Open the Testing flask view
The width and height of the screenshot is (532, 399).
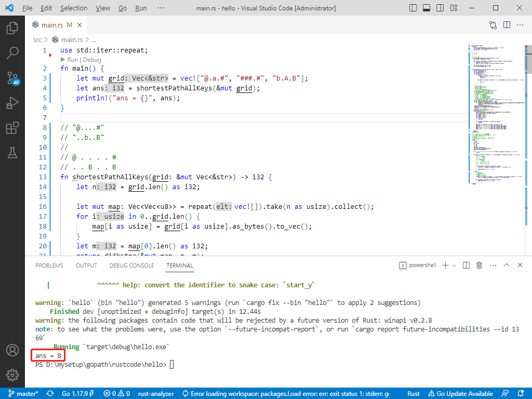tap(12, 153)
